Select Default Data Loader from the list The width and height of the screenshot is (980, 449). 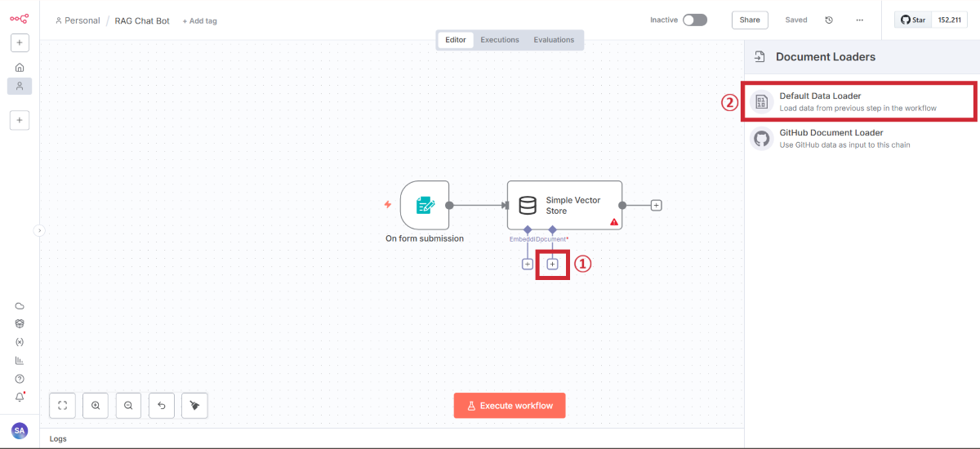pyautogui.click(x=857, y=101)
